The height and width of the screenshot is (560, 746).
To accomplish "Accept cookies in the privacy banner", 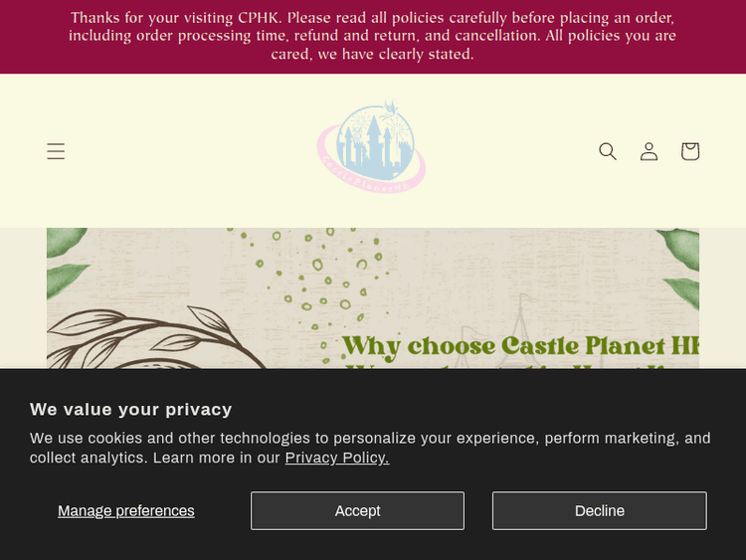I will click(357, 510).
